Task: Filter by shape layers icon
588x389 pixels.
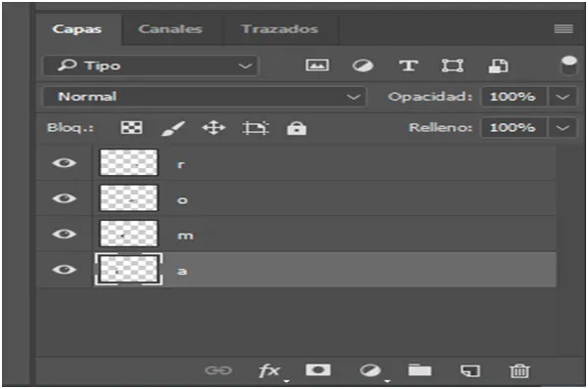Action: (452, 65)
